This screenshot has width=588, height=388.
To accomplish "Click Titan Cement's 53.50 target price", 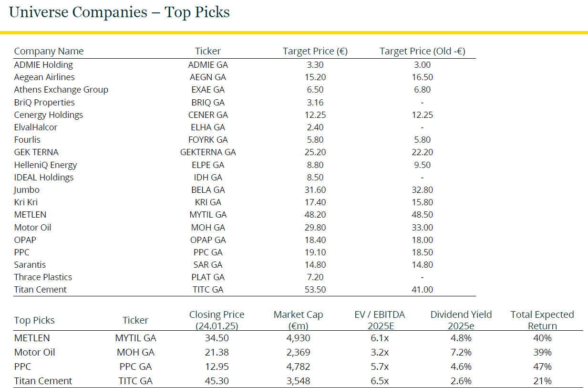I will (x=315, y=290).
